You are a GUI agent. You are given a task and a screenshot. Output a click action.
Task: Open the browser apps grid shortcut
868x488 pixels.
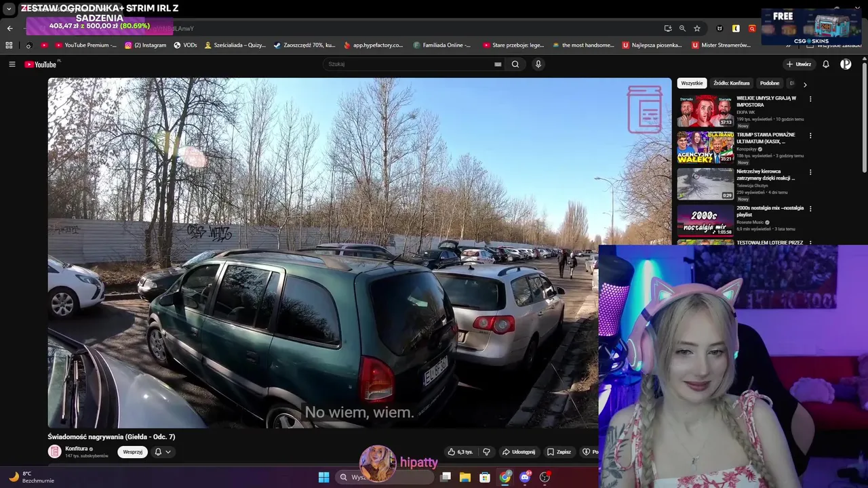pos(9,45)
